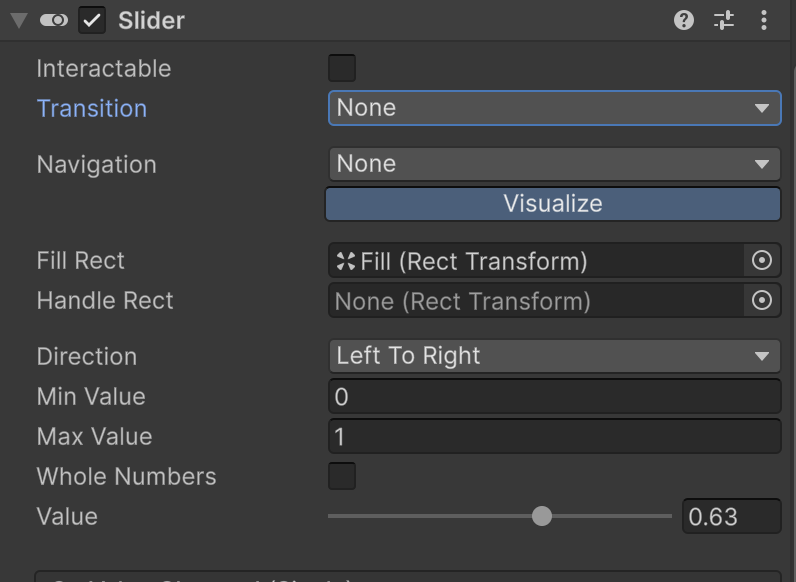Open the Slider presets icon
Viewport: 796px width, 582px height.
pos(724,20)
